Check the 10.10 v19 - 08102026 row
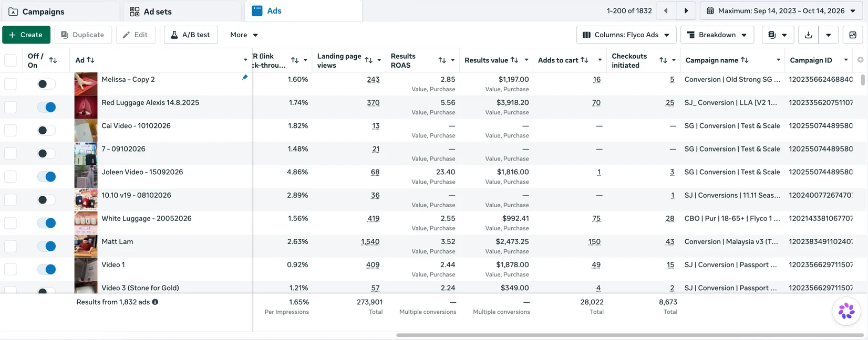 click(11, 200)
